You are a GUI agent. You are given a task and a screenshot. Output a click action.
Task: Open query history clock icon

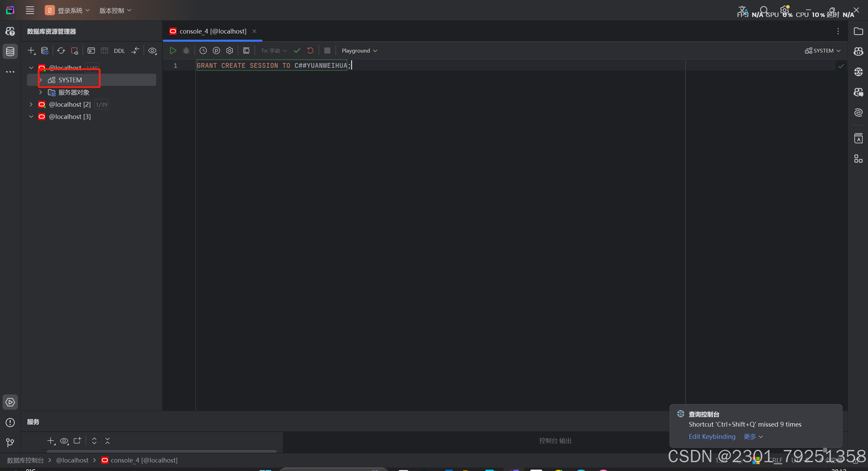pos(203,50)
